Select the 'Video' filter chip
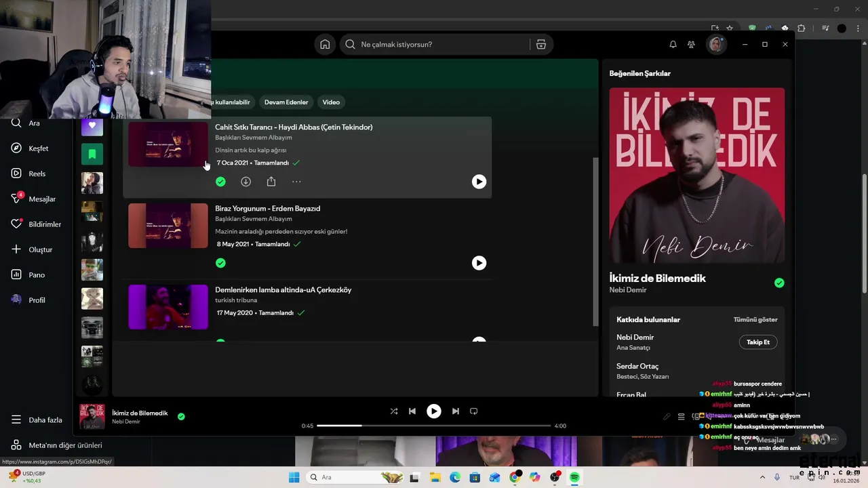This screenshot has height=488, width=868. [331, 102]
